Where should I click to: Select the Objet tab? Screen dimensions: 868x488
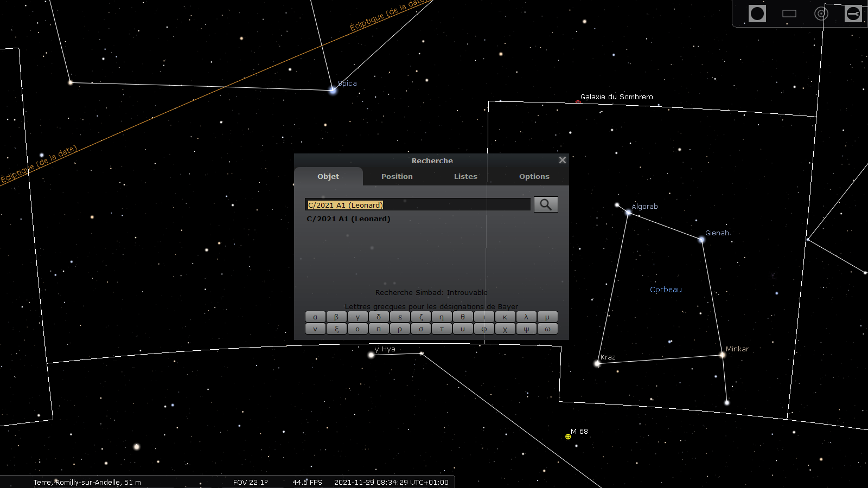(x=328, y=176)
